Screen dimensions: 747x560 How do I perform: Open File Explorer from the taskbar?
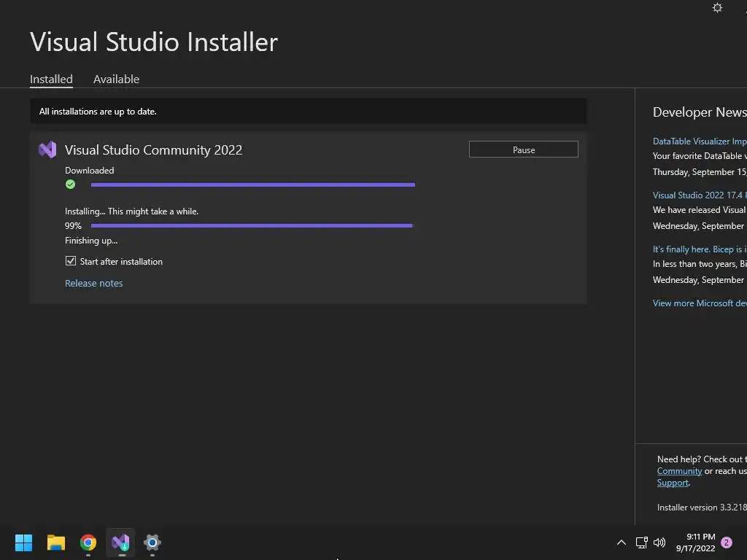(x=55, y=542)
